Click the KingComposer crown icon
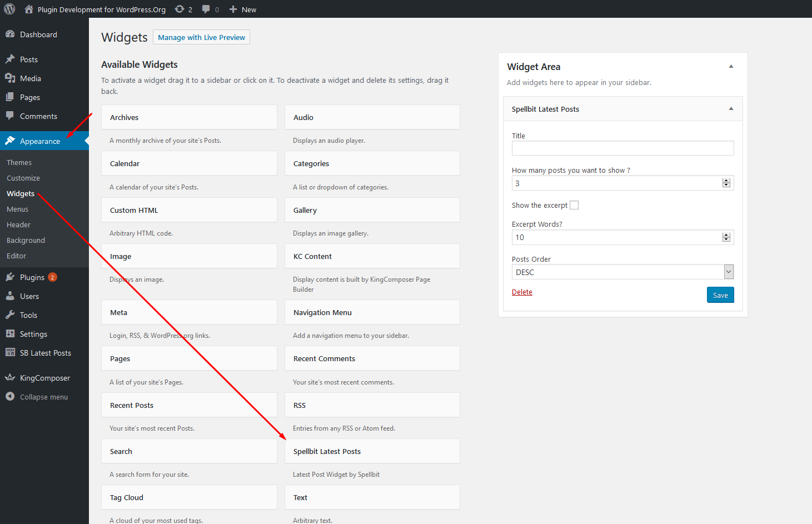 [x=10, y=378]
